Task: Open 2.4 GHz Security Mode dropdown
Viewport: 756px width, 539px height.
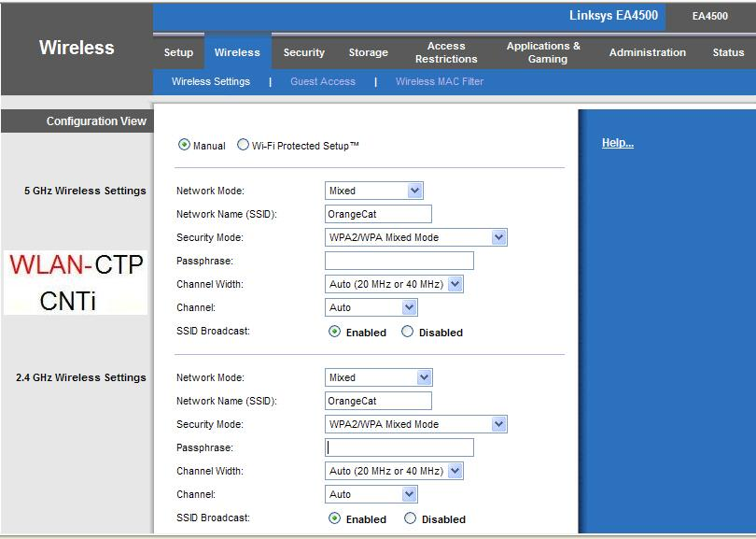Action: coord(416,424)
